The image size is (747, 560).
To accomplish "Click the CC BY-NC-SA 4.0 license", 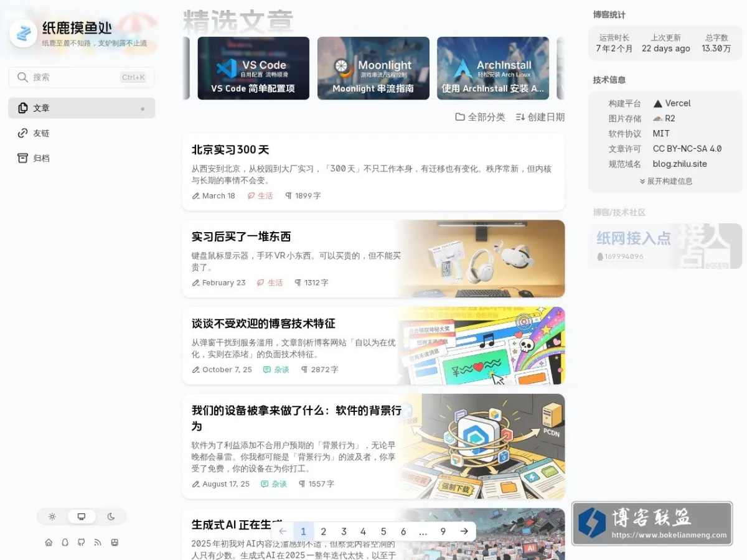I will (x=687, y=149).
